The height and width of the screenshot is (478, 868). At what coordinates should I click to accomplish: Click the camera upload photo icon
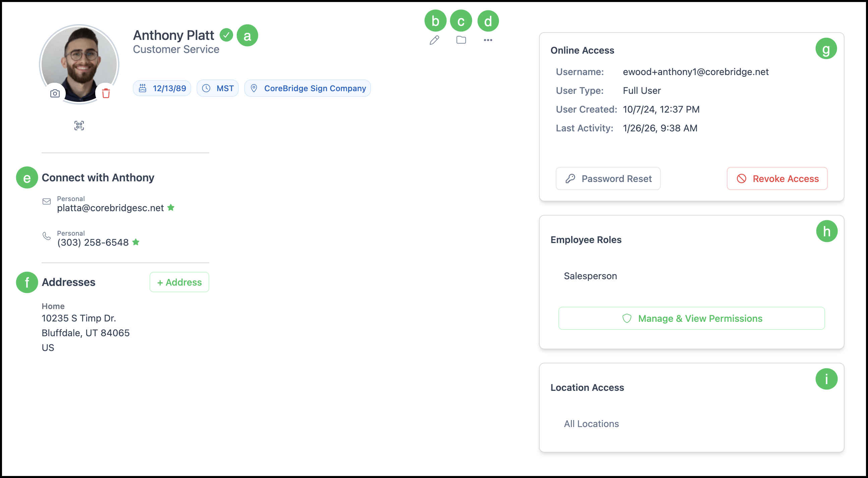tap(55, 93)
